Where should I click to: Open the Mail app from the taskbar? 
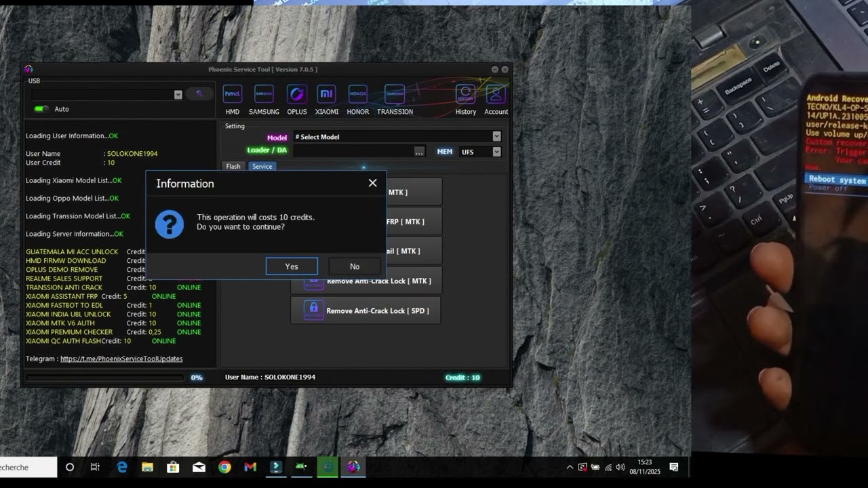click(199, 467)
